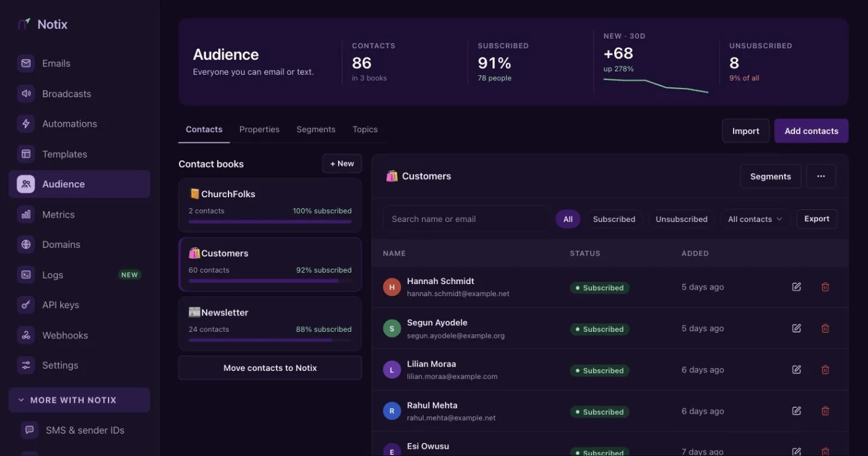Image resolution: width=868 pixels, height=456 pixels.
Task: Click the Logs terminal icon
Action: point(26,274)
